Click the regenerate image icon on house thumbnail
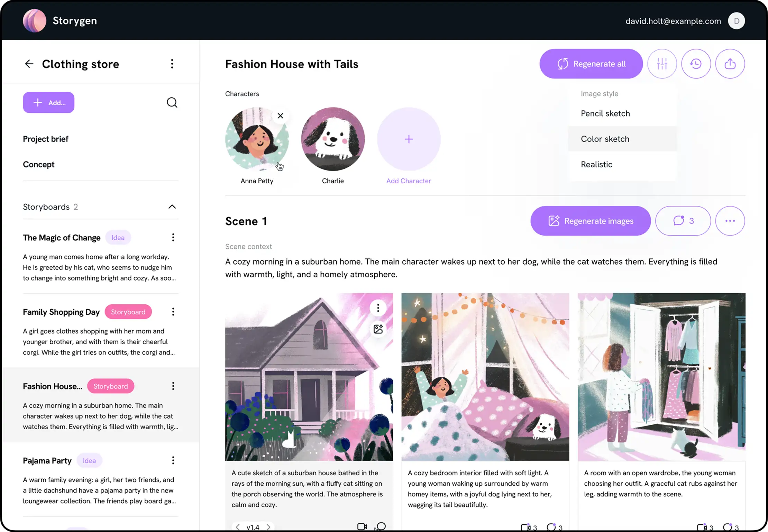Viewport: 768px width, 532px height. pos(378,329)
